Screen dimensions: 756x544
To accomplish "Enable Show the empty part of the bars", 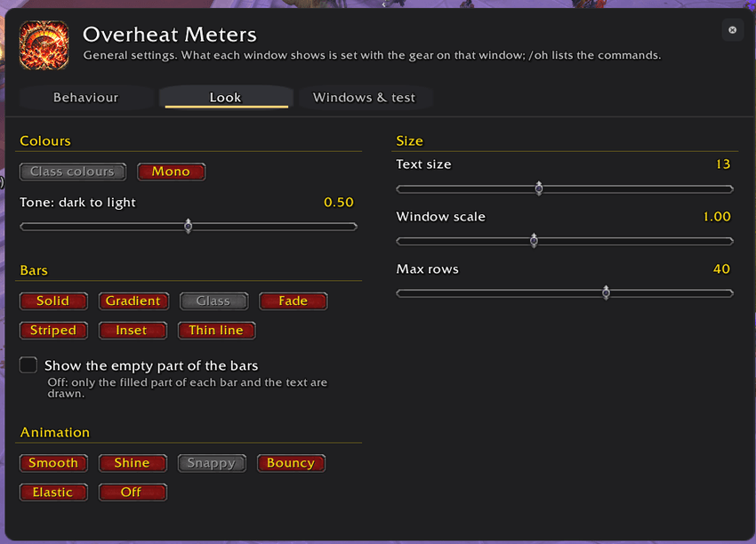I will [28, 365].
